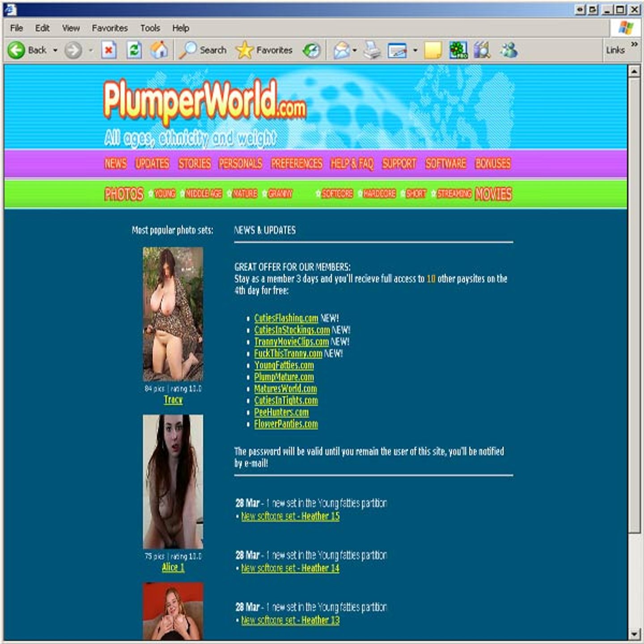Screen dimensions: 644x644
Task: Click the vertical scrollbar thumb
Action: pyautogui.click(x=634, y=304)
